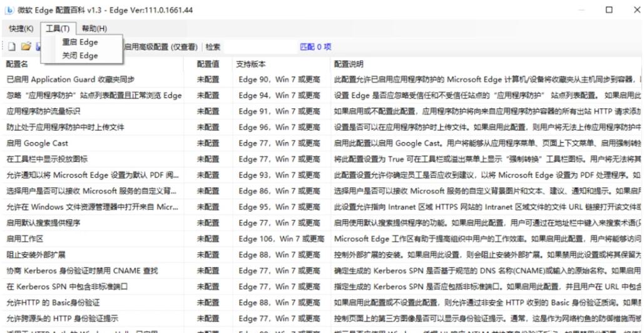Select 应用程序防护流量标识 row
This screenshot has width=644, height=333.
(x=322, y=111)
